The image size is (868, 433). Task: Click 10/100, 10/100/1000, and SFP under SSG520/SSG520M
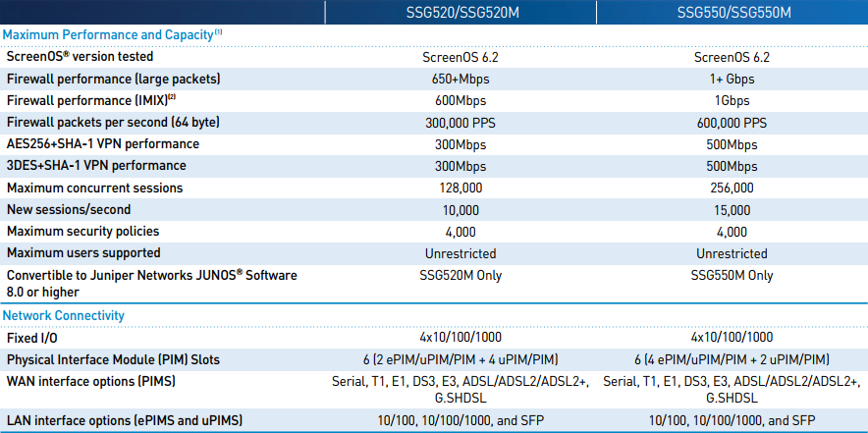(x=461, y=420)
